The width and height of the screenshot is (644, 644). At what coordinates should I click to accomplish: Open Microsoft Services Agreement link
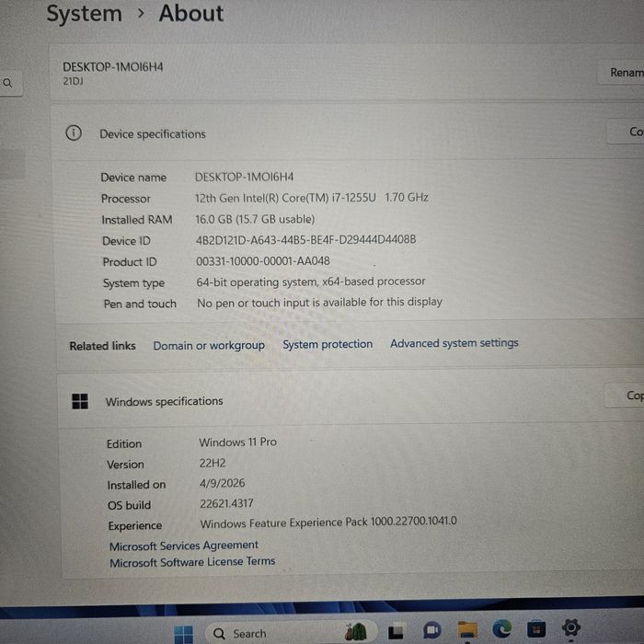pos(184,546)
